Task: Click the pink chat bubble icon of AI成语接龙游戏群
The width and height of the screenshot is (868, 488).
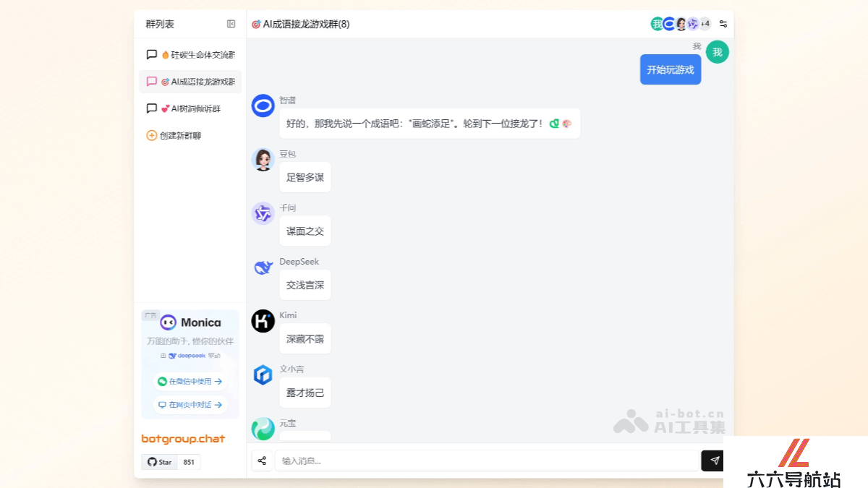Action: pos(152,82)
